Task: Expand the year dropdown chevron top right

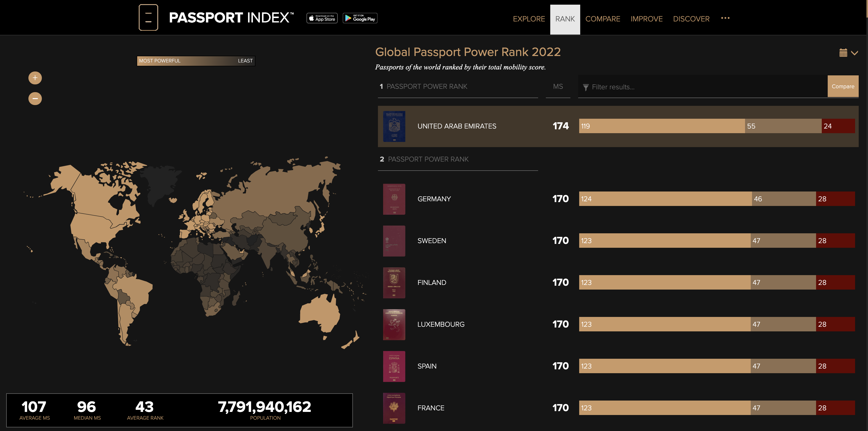Action: pyautogui.click(x=855, y=53)
